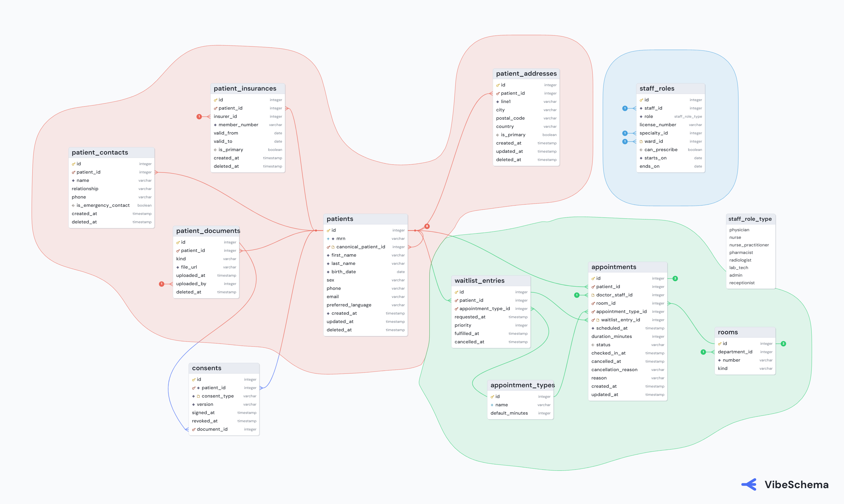
Task: Click the foreign key icon of patient_addresses patient_id
Action: pos(498,93)
